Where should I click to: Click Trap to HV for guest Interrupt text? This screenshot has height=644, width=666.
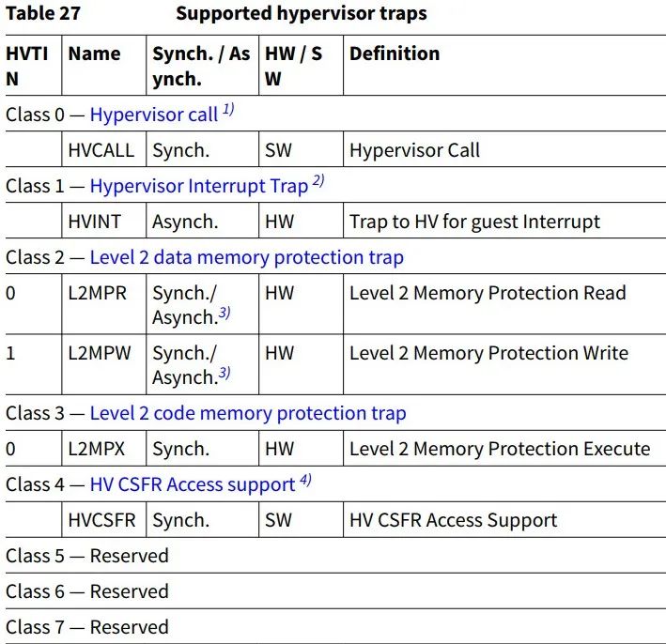(474, 222)
